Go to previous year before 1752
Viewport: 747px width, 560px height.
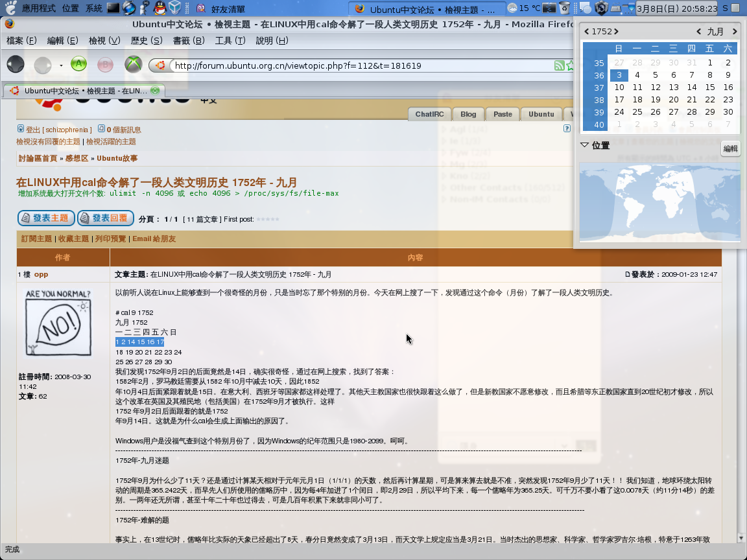586,31
